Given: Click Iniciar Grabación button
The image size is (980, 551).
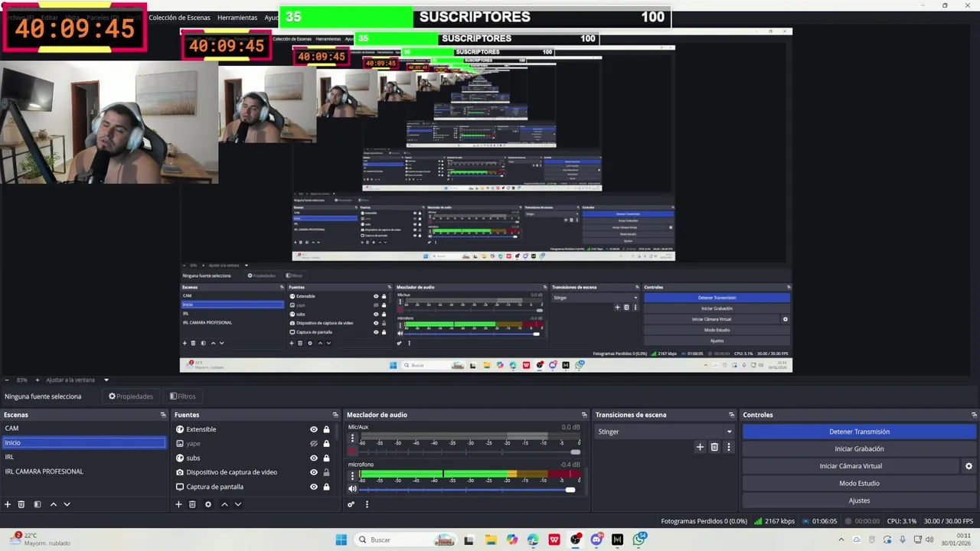Looking at the screenshot, I should 859,449.
